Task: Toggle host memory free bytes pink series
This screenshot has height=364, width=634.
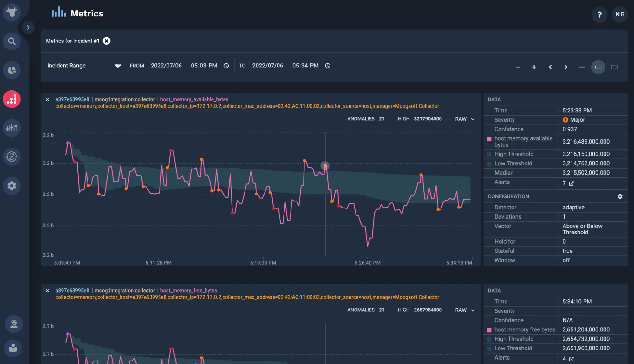Action: click(x=489, y=330)
